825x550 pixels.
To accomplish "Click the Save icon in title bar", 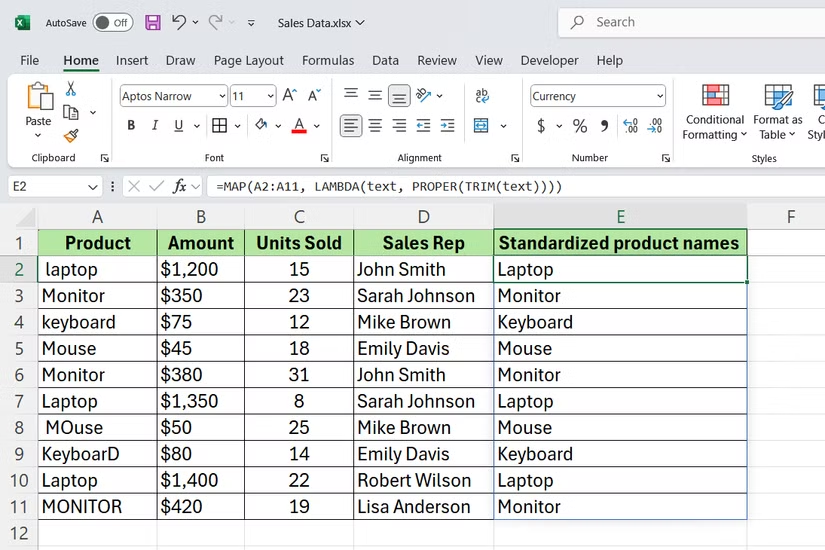I will pyautogui.click(x=153, y=22).
